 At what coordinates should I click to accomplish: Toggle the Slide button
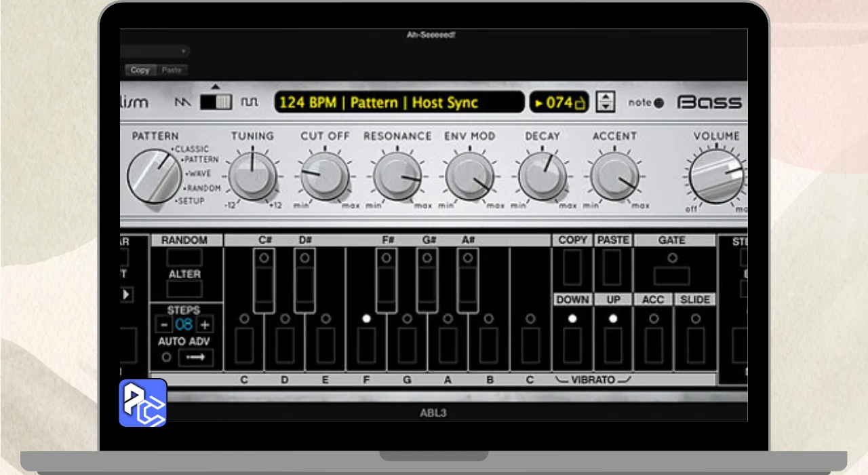point(695,344)
